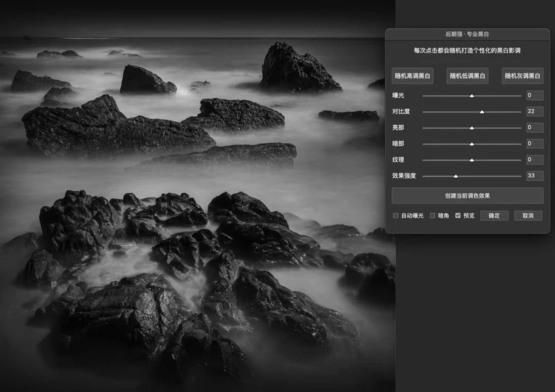Click the 效果强度 slider handle
Screen dimensions: 555x392
tap(455, 176)
